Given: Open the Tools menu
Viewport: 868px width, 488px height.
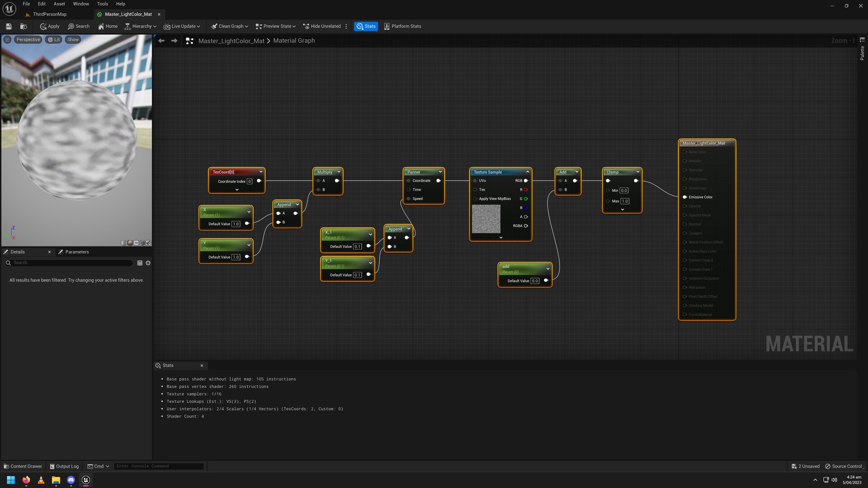Looking at the screenshot, I should coord(102,4).
